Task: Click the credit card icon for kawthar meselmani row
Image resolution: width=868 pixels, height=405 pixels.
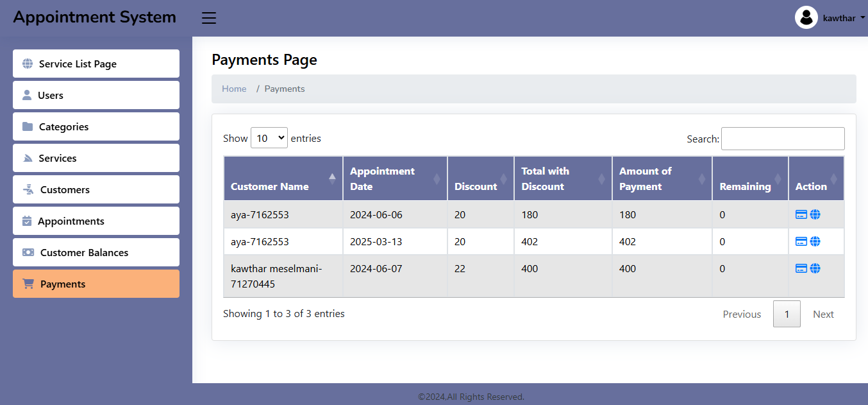Action: [x=801, y=268]
